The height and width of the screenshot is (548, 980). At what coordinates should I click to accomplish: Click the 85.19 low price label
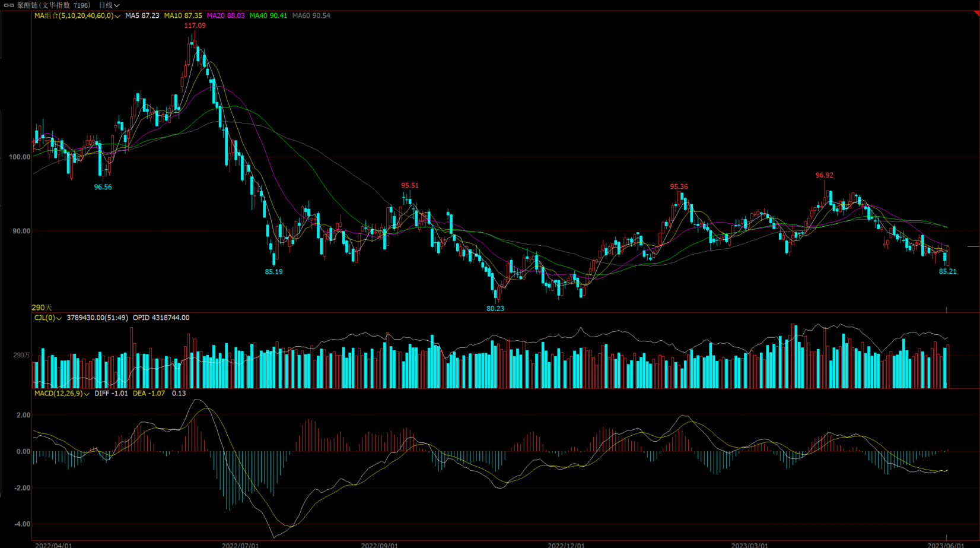273,272
